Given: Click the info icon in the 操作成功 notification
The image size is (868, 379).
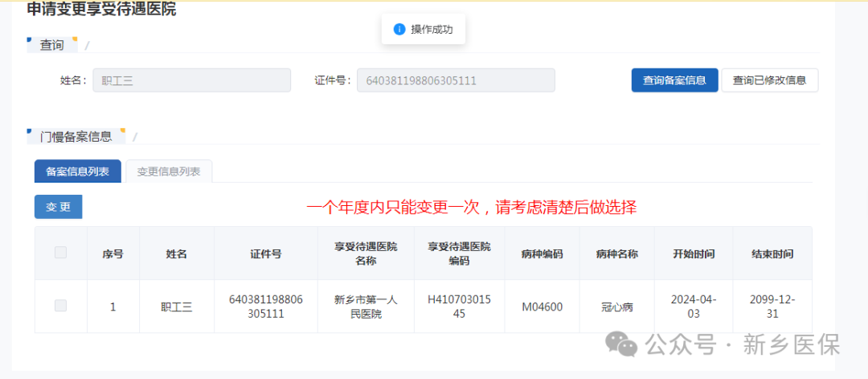Looking at the screenshot, I should [399, 29].
